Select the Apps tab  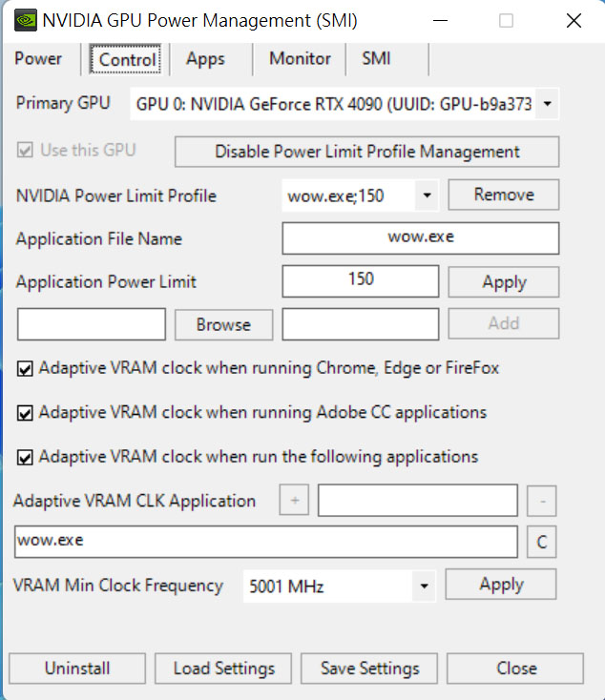pyautogui.click(x=205, y=59)
